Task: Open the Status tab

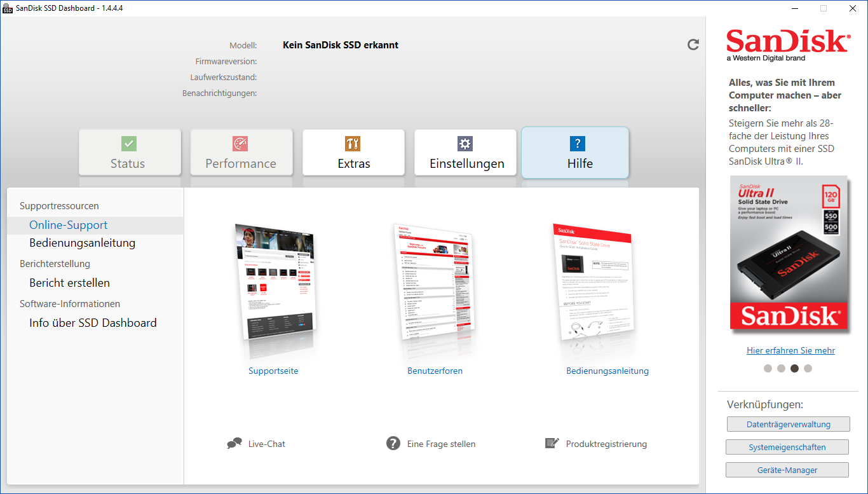Action: pos(130,153)
